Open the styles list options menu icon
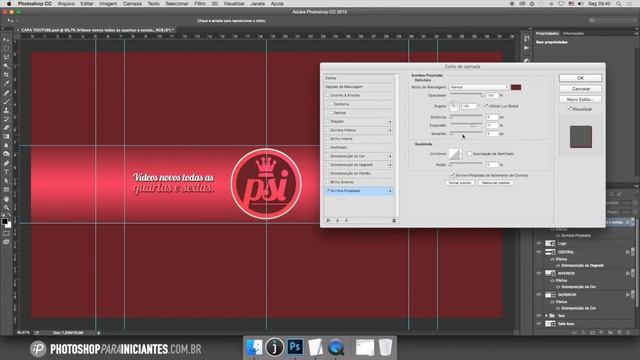640x360 pixels. (394, 220)
